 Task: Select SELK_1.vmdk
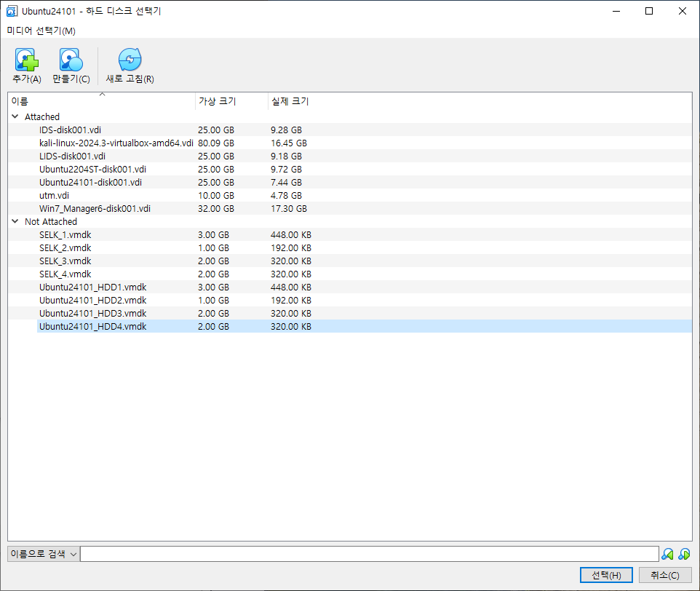pos(65,235)
